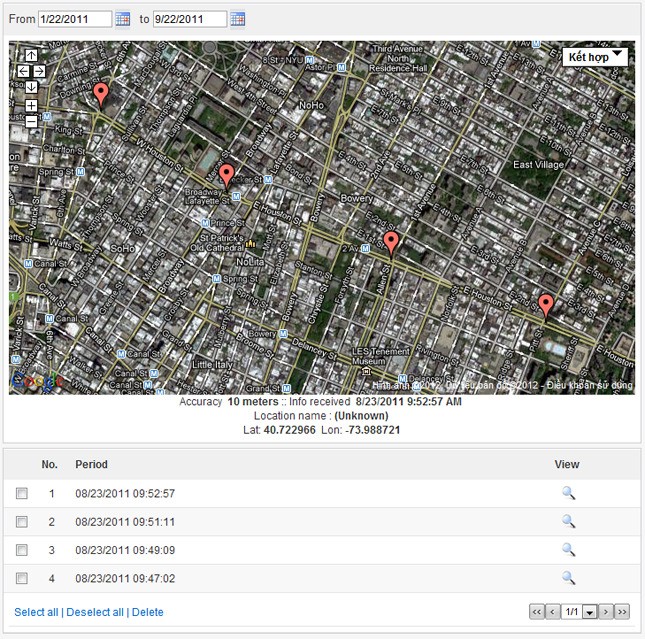This screenshot has height=639, width=645.
Task: View location for 08/23/2011 09:47:02 entry
Action: (x=568, y=578)
